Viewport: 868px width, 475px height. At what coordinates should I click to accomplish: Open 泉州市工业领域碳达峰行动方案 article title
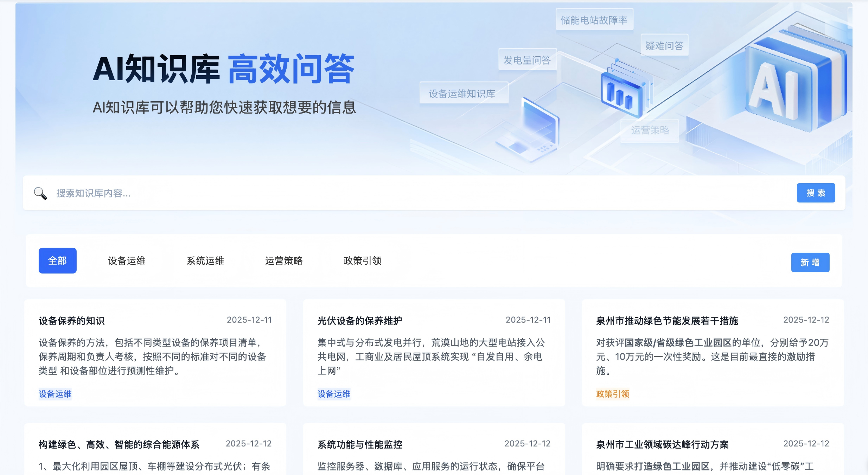[662, 444]
